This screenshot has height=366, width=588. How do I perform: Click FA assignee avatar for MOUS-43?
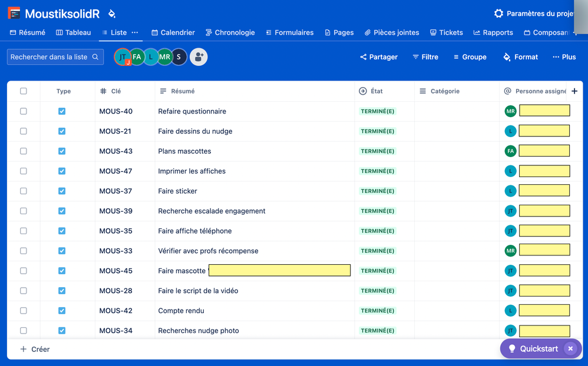click(x=510, y=151)
